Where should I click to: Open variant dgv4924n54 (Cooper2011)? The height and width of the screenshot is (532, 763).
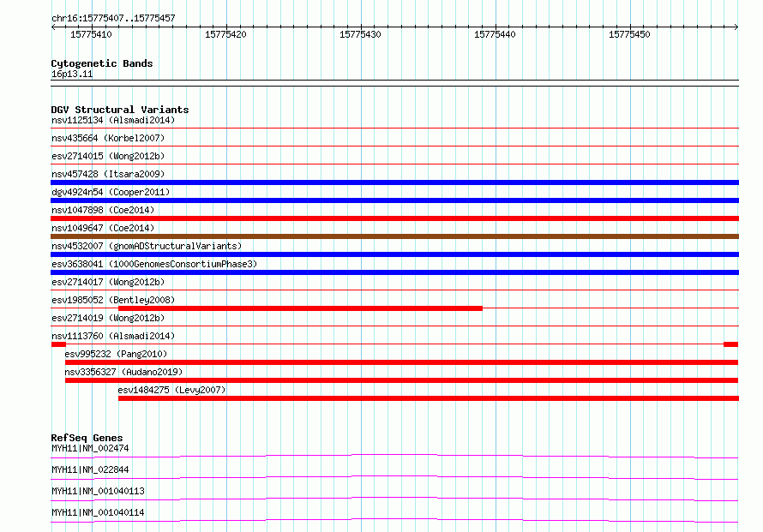[111, 192]
